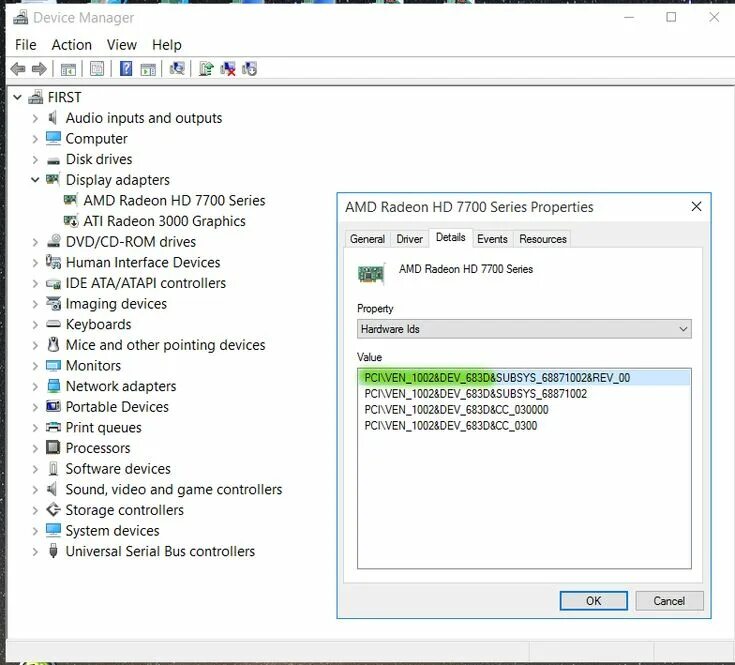Click the Storage controllers icon
735x665 pixels.
53,509
